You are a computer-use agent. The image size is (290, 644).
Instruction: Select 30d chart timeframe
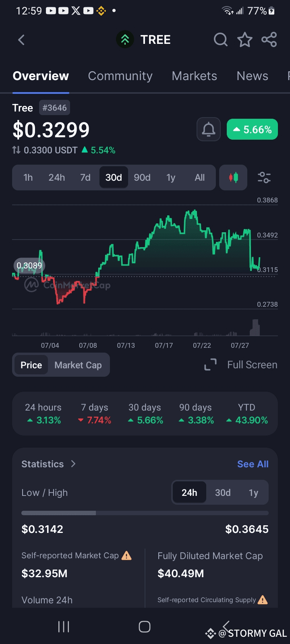(x=114, y=178)
